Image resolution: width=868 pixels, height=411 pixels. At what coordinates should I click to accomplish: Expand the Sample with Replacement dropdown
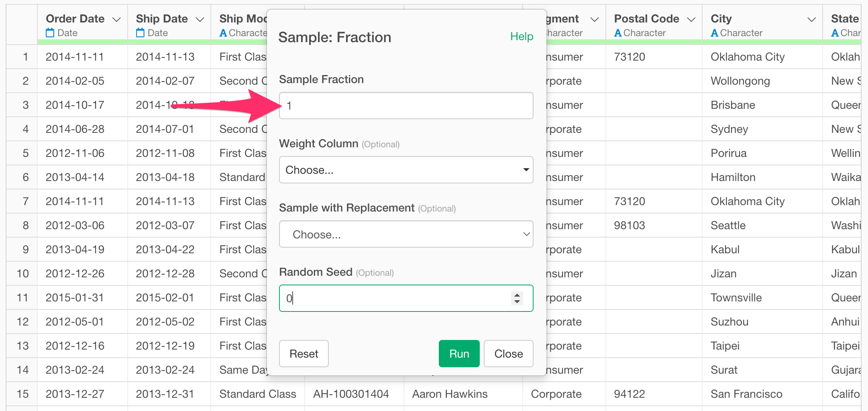pos(406,234)
